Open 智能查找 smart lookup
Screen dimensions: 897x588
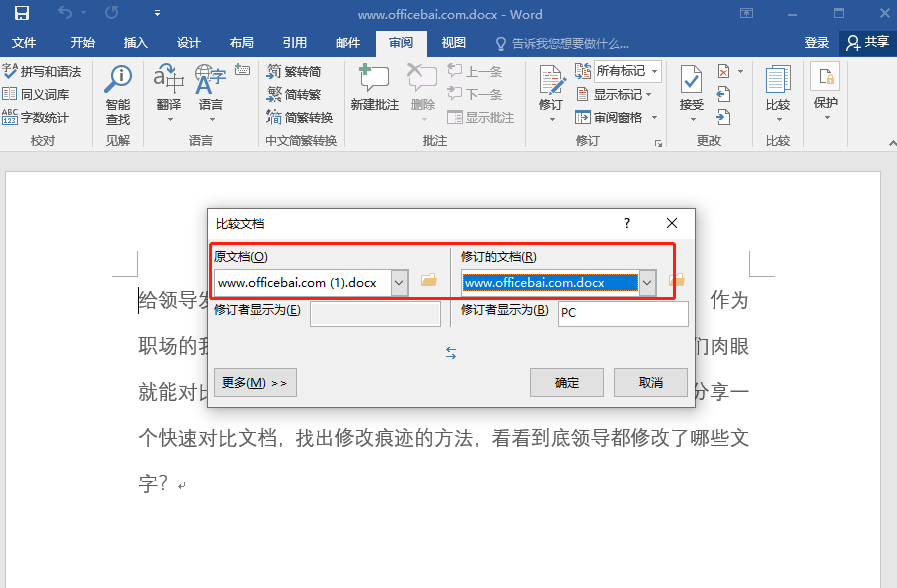(118, 95)
